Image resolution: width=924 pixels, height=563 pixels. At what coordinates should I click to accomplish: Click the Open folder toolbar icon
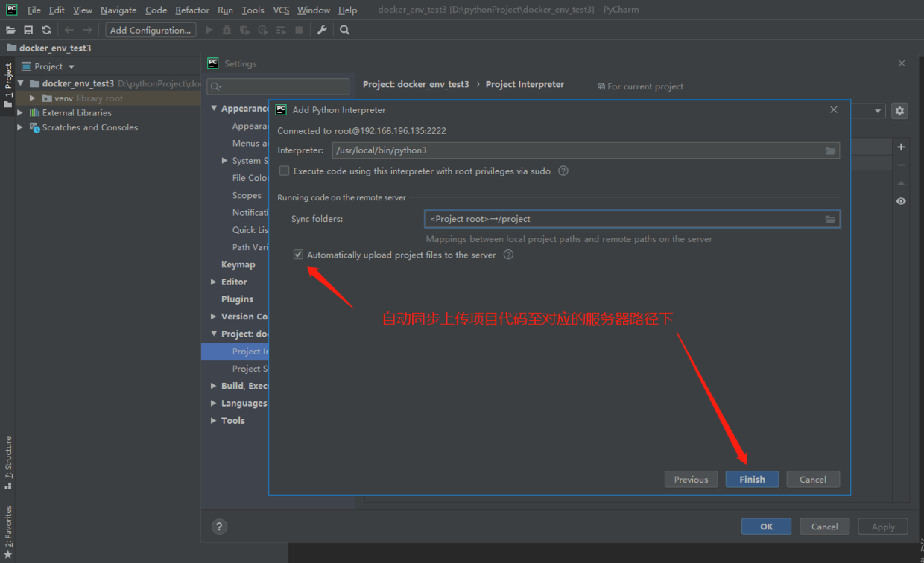coord(10,30)
